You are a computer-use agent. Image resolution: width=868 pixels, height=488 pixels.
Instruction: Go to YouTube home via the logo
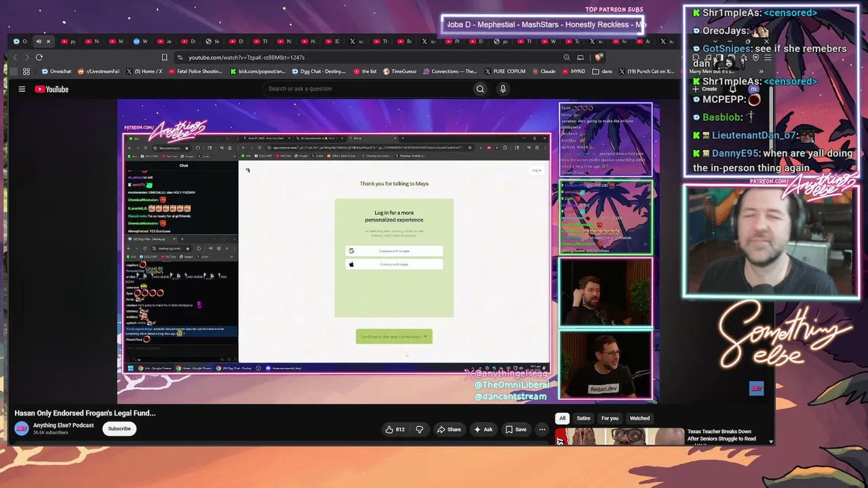pyautogui.click(x=52, y=89)
